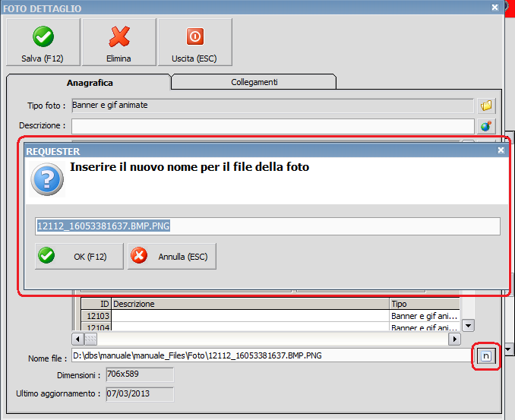Screen dimensions: 515x420
Task: Click the new file name text field
Action: (x=267, y=226)
